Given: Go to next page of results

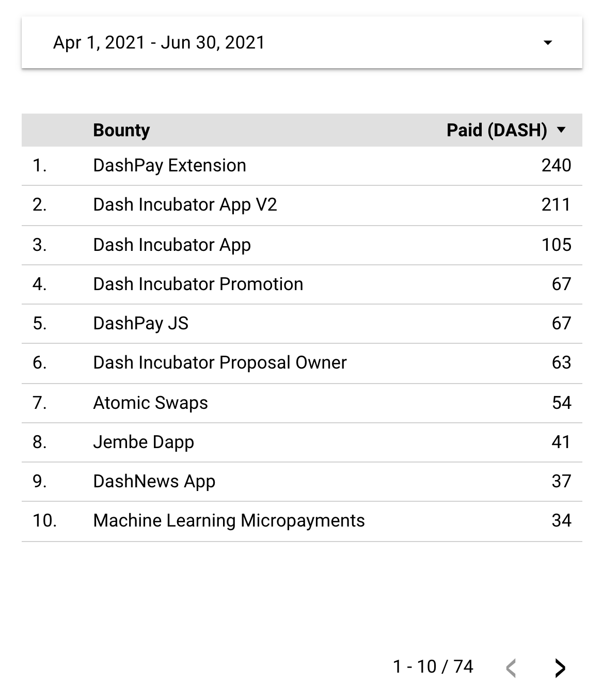Looking at the screenshot, I should point(560,667).
